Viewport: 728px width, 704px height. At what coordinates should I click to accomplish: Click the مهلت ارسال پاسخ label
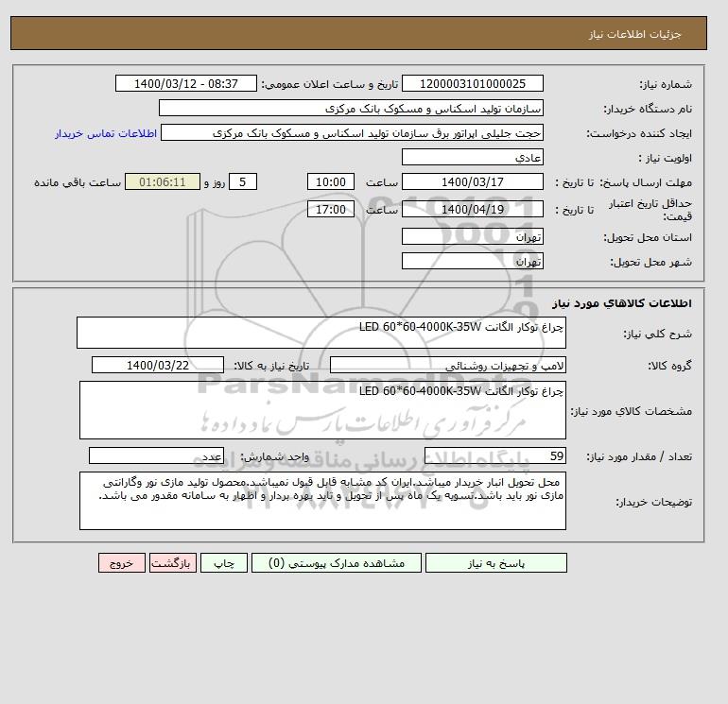pyautogui.click(x=647, y=182)
